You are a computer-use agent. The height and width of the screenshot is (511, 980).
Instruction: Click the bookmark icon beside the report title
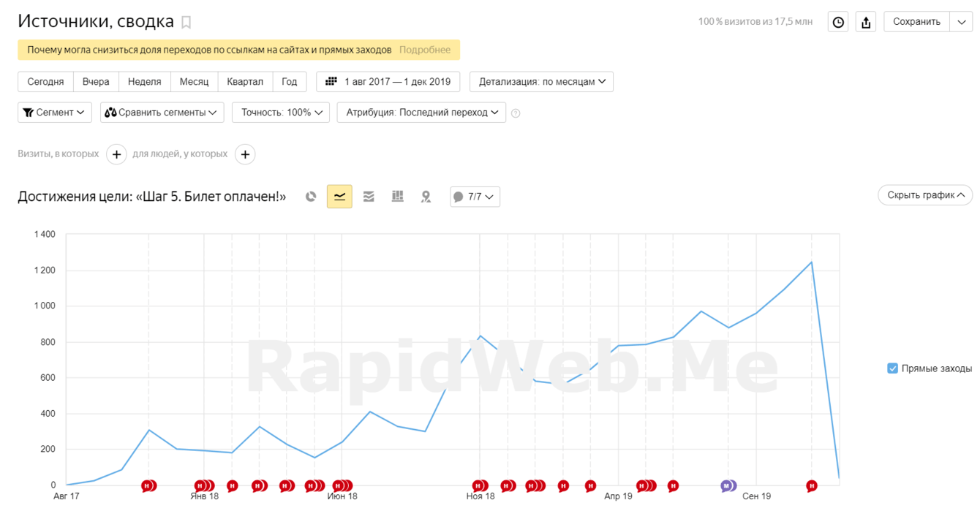(186, 23)
